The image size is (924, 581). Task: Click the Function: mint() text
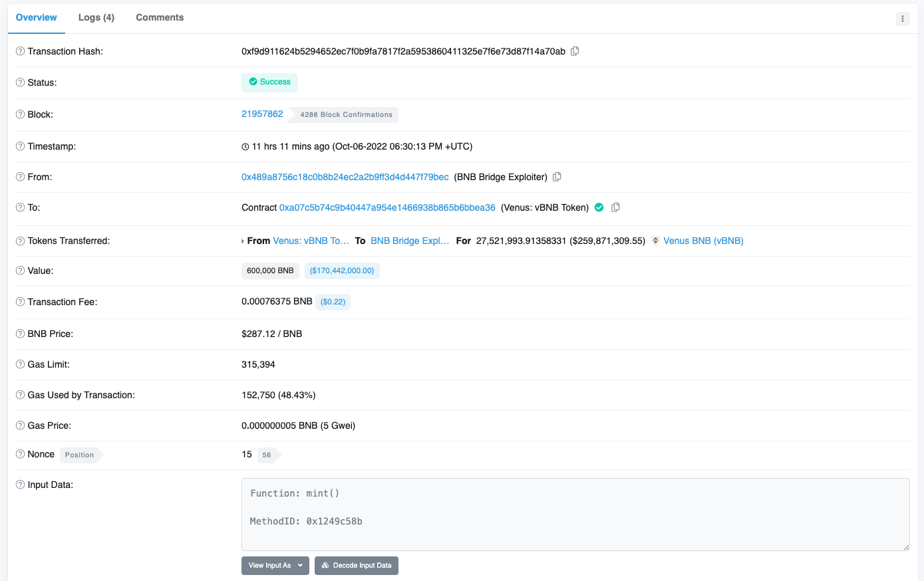click(x=295, y=493)
